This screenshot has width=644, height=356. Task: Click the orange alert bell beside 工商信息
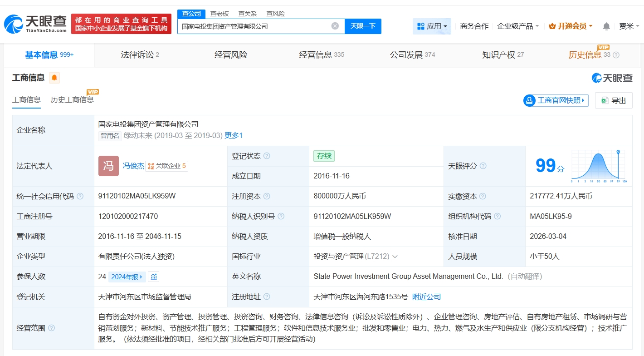[54, 78]
